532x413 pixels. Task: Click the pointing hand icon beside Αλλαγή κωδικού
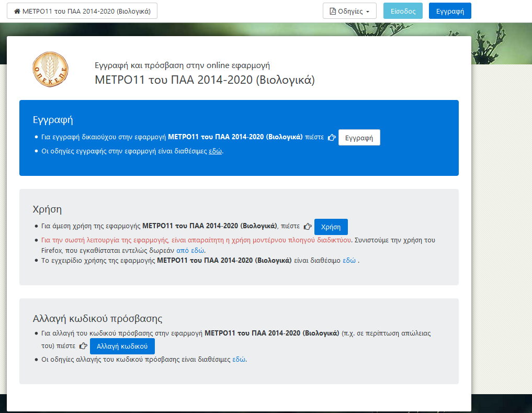coord(83,346)
